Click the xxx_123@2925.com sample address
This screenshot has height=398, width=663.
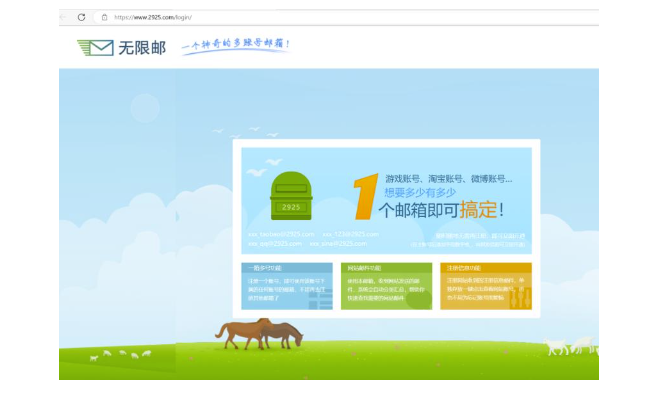point(351,234)
